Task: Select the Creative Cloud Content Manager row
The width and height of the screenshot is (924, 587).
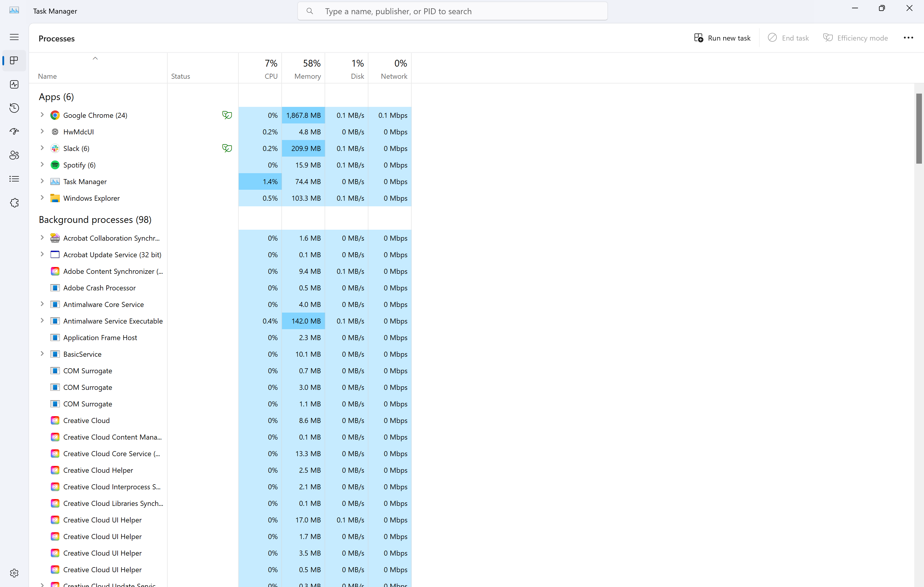Action: [220, 437]
